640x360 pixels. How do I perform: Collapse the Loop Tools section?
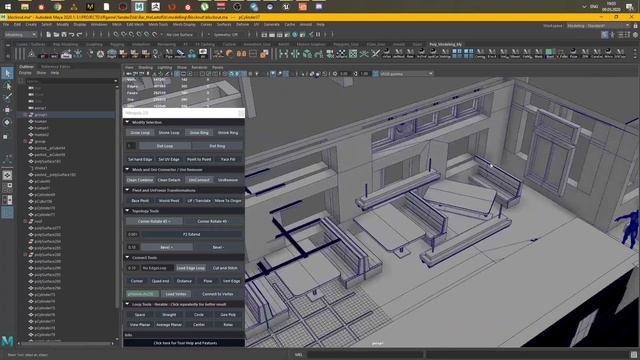coord(127,304)
